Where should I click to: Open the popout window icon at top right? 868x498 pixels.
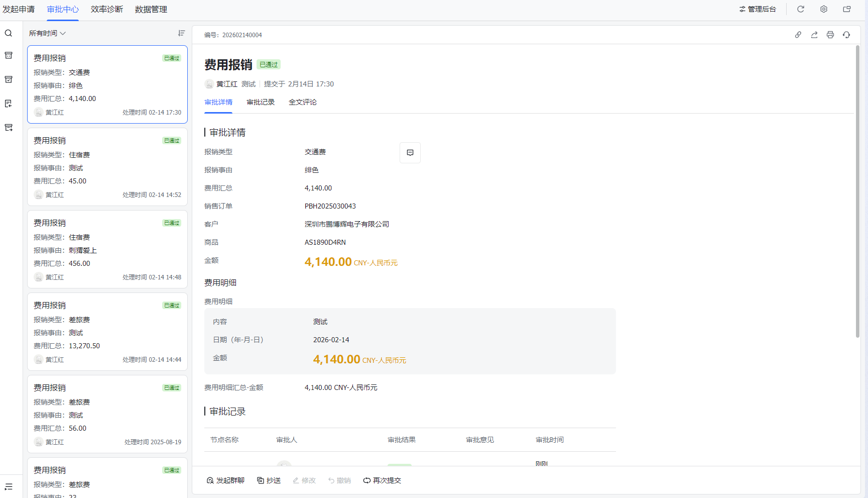tap(847, 9)
